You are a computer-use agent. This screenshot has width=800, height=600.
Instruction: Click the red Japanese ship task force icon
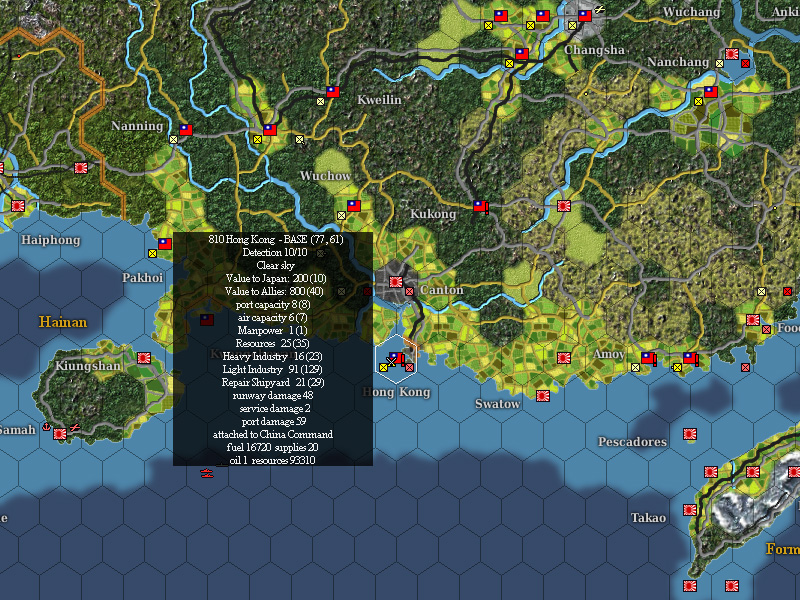[207, 473]
